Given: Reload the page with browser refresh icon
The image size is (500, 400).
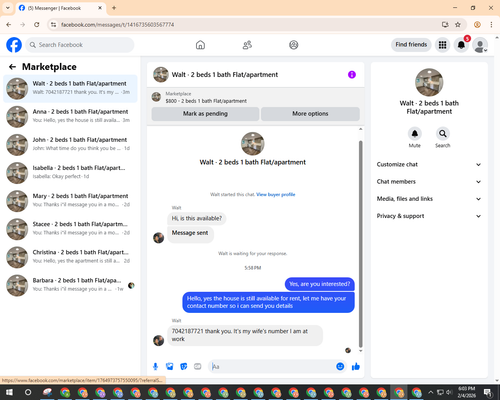Looking at the screenshot, I should (37, 25).
